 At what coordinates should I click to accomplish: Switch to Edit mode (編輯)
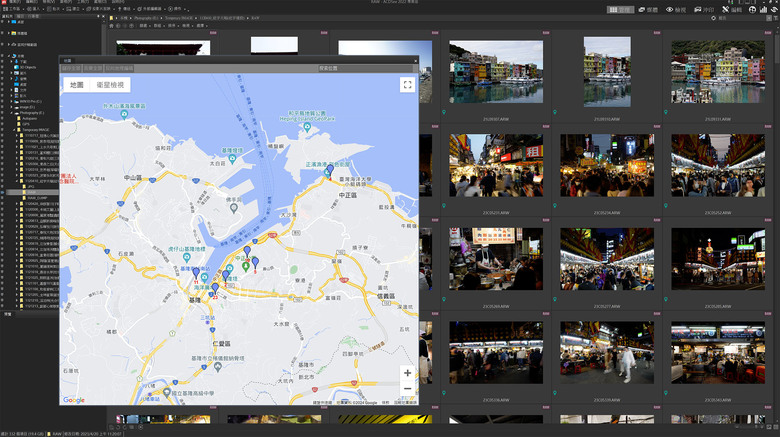[x=732, y=9]
